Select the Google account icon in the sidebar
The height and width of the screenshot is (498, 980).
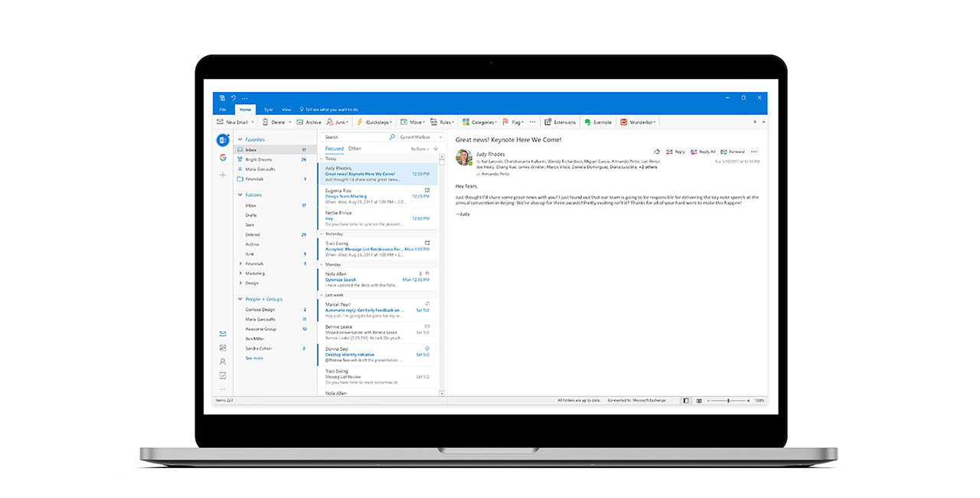tap(223, 157)
